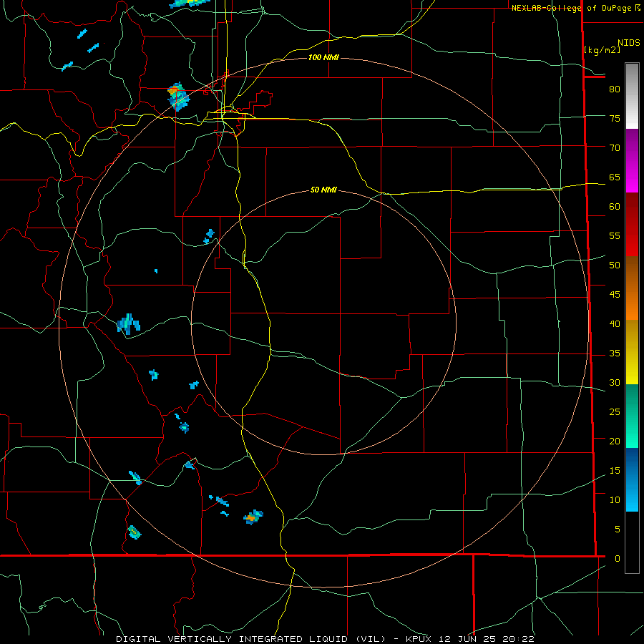This screenshot has height=644, width=644.
Task: Click the scale value 50
Action: click(615, 265)
